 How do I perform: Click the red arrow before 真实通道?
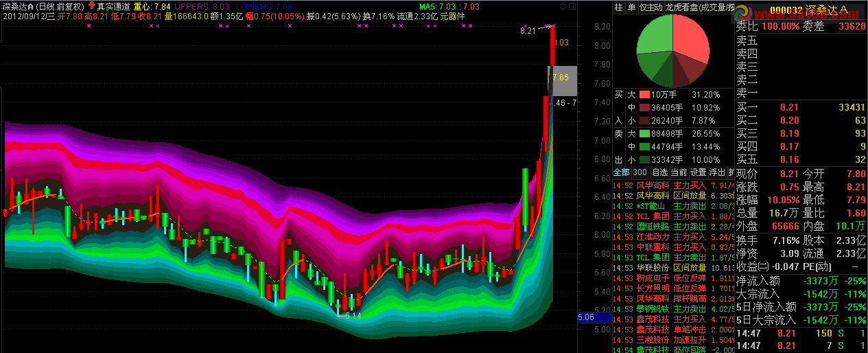(91, 5)
